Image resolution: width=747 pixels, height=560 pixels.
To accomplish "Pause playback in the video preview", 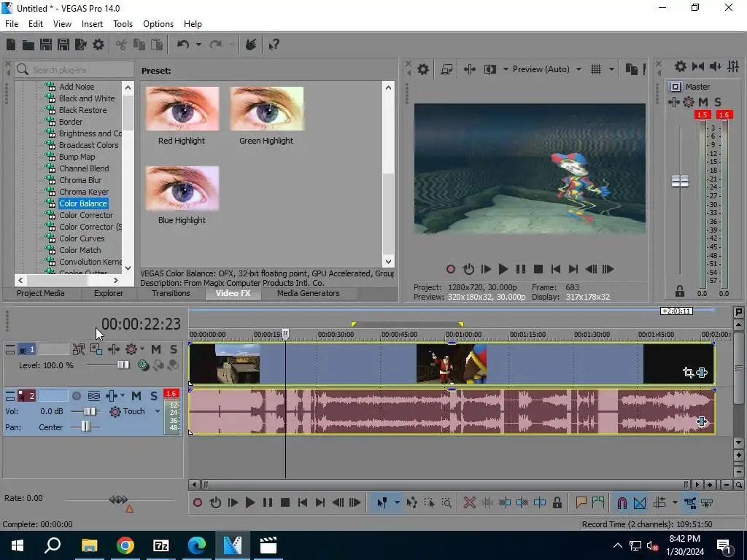I will [521, 269].
